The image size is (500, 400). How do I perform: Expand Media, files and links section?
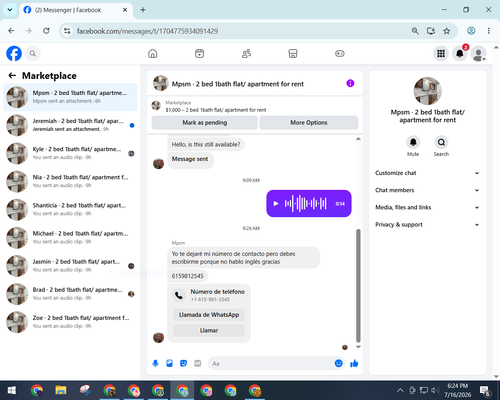tap(428, 207)
